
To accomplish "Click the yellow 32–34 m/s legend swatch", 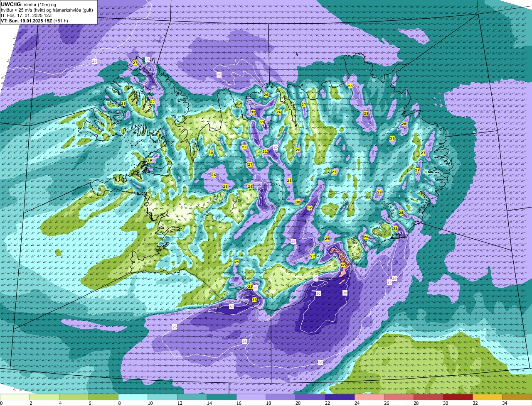I will point(487,397).
